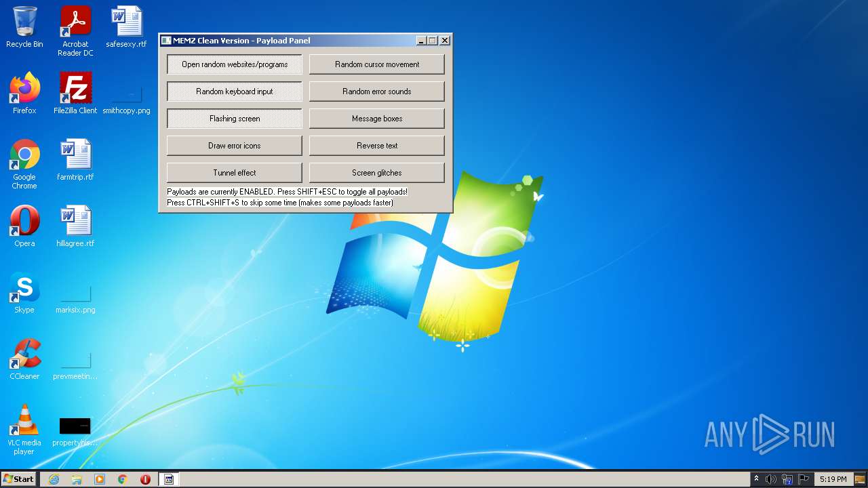This screenshot has height=488, width=868.
Task: Toggle Reverse text payload
Action: (x=377, y=146)
